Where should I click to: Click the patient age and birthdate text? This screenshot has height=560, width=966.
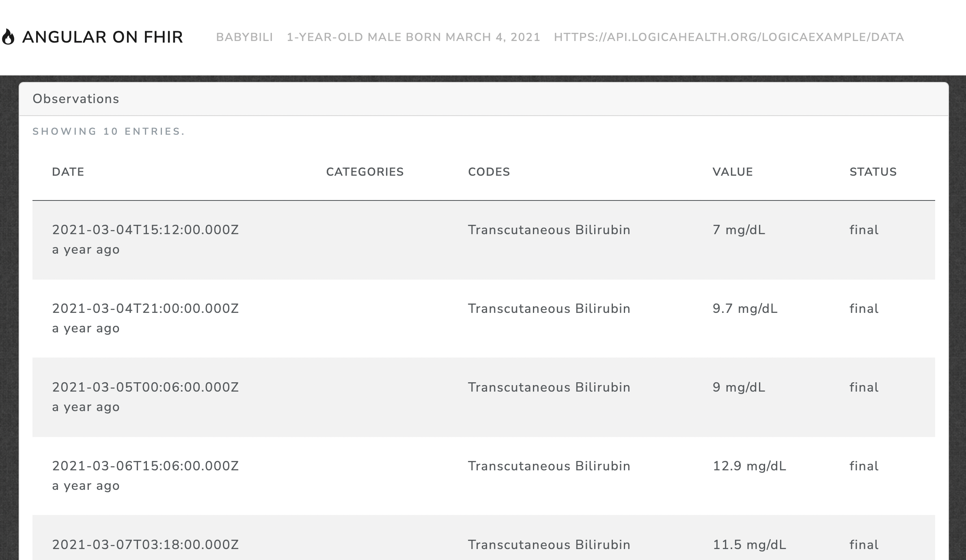(413, 37)
